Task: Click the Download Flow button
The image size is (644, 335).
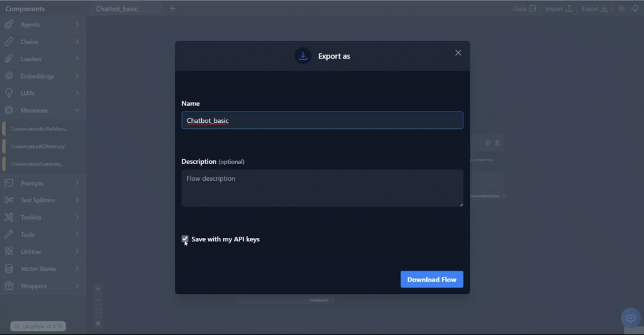Action: 431,280
